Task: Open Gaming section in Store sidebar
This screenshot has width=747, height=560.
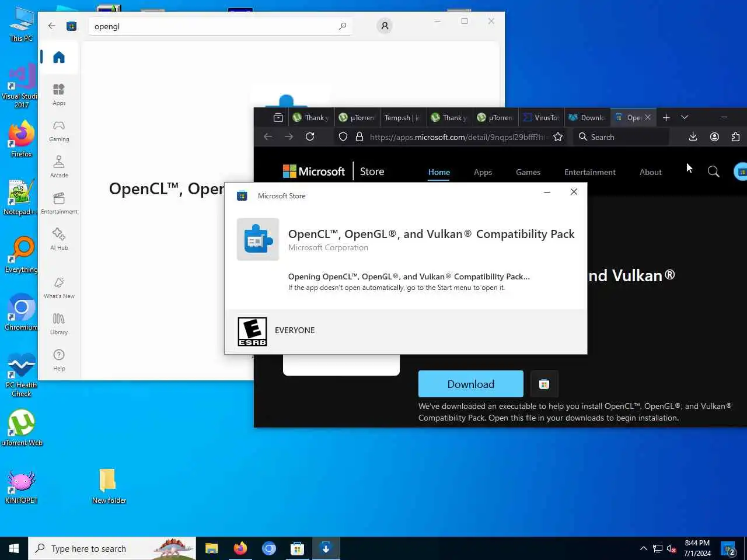Action: [x=59, y=131]
